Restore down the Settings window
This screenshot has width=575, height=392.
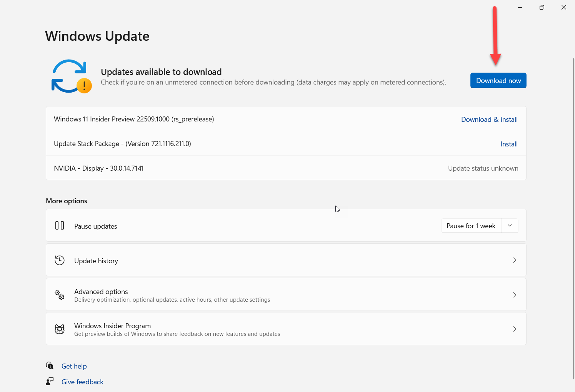[x=542, y=7]
